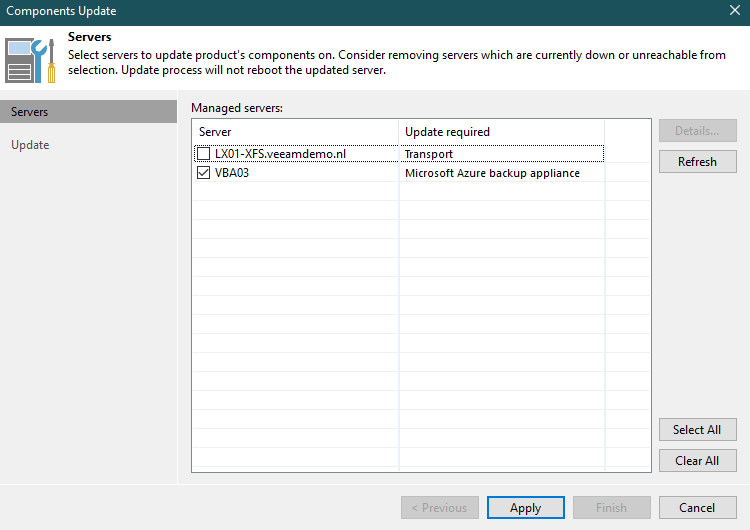Sort by the Update required column header
Image resolution: width=750 pixels, height=530 pixels.
(500, 132)
